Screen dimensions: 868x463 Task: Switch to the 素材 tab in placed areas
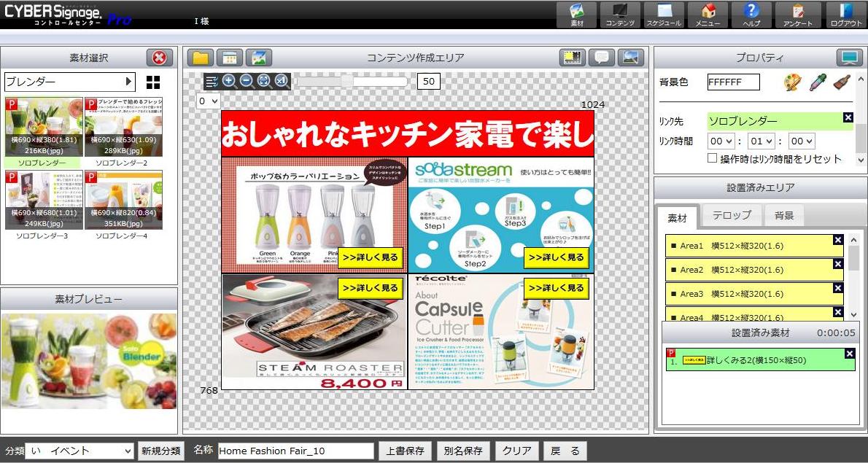(x=677, y=218)
